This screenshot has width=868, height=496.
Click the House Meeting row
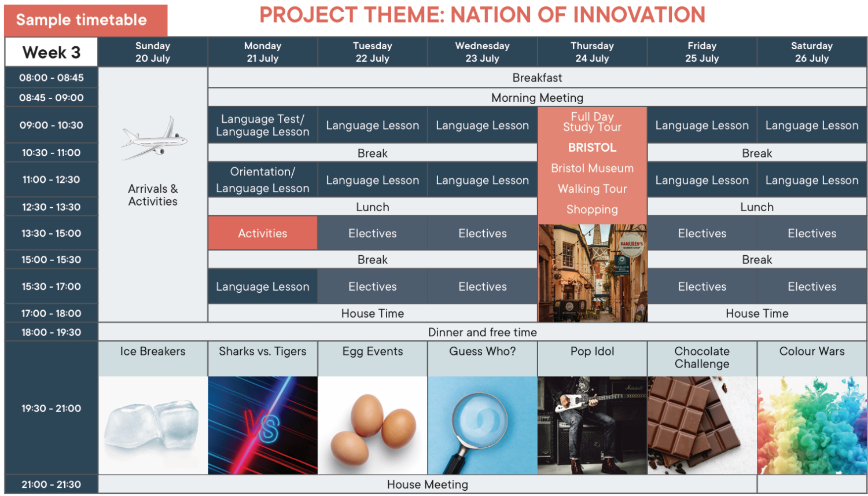point(428,484)
